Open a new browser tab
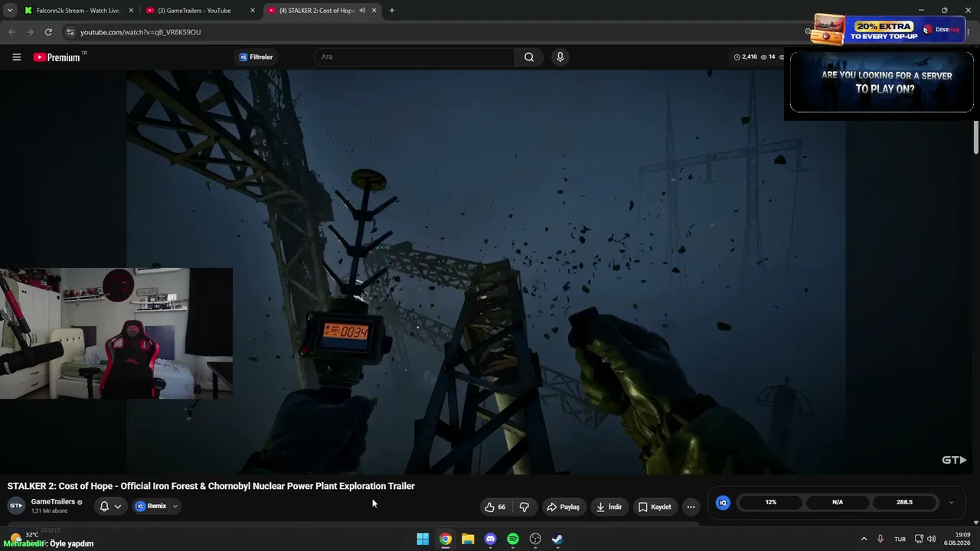This screenshot has width=980, height=551. coord(392,11)
